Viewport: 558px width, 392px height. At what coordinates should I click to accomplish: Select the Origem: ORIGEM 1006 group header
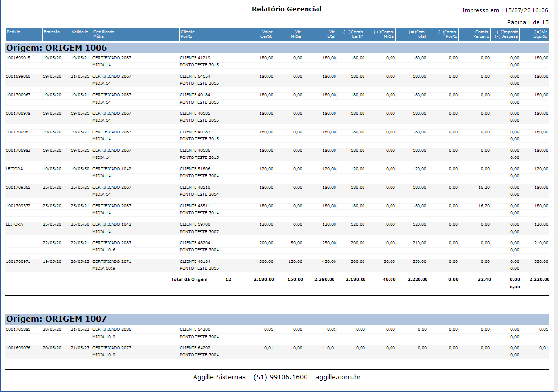(x=56, y=48)
